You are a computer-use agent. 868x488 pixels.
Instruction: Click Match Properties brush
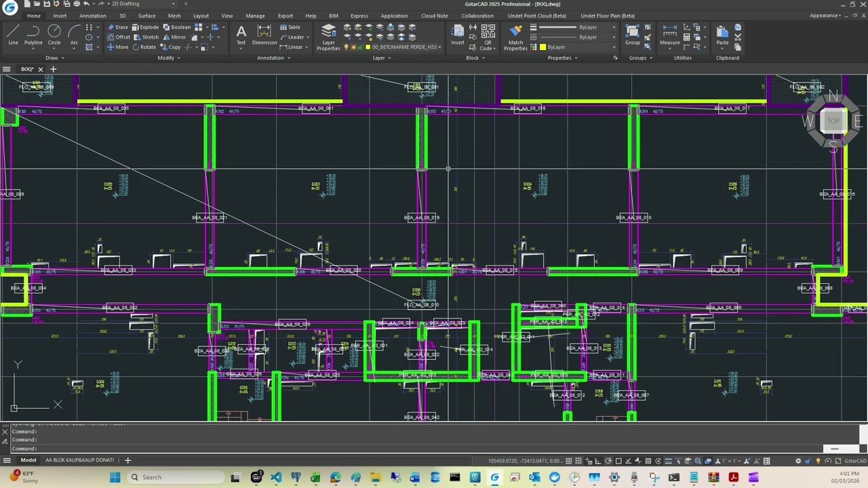[x=515, y=37]
